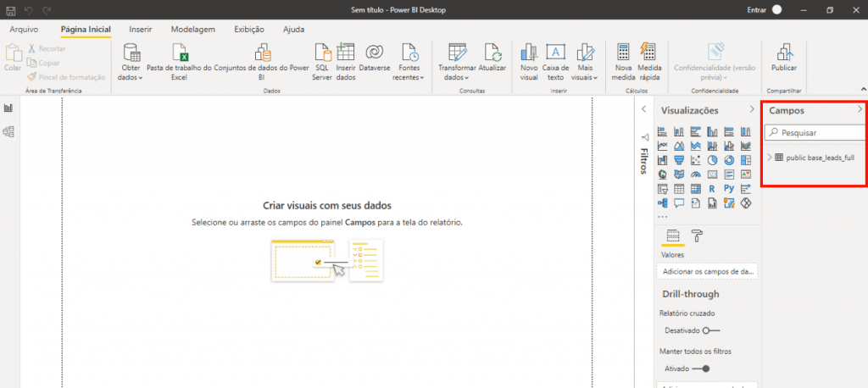Collapse the Campos pane with chevron
868x388 pixels.
[x=860, y=110]
